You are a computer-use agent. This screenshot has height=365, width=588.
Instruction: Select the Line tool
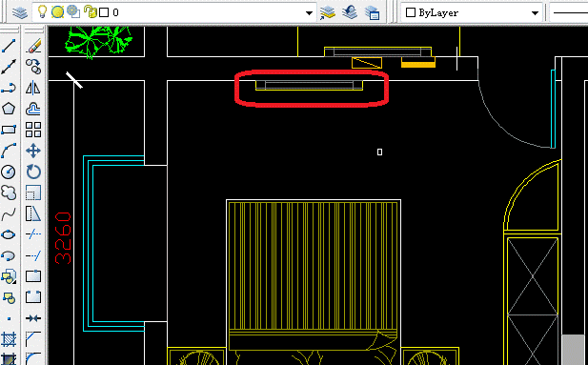(9, 46)
